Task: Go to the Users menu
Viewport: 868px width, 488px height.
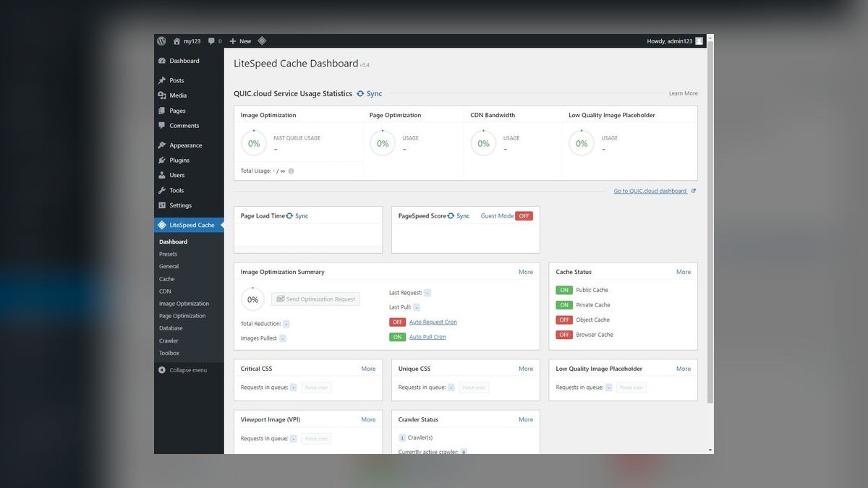Action: coord(177,175)
